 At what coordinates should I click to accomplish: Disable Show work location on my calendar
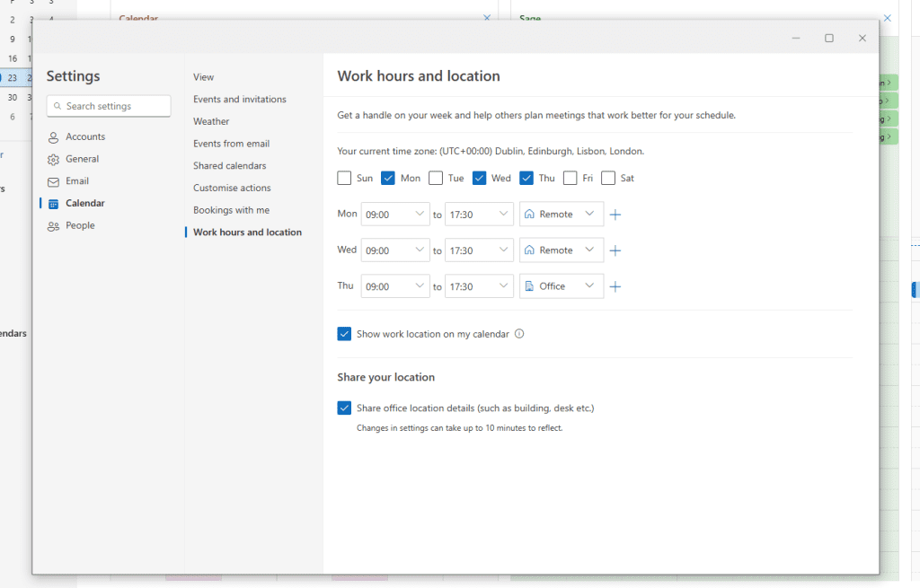tap(344, 334)
